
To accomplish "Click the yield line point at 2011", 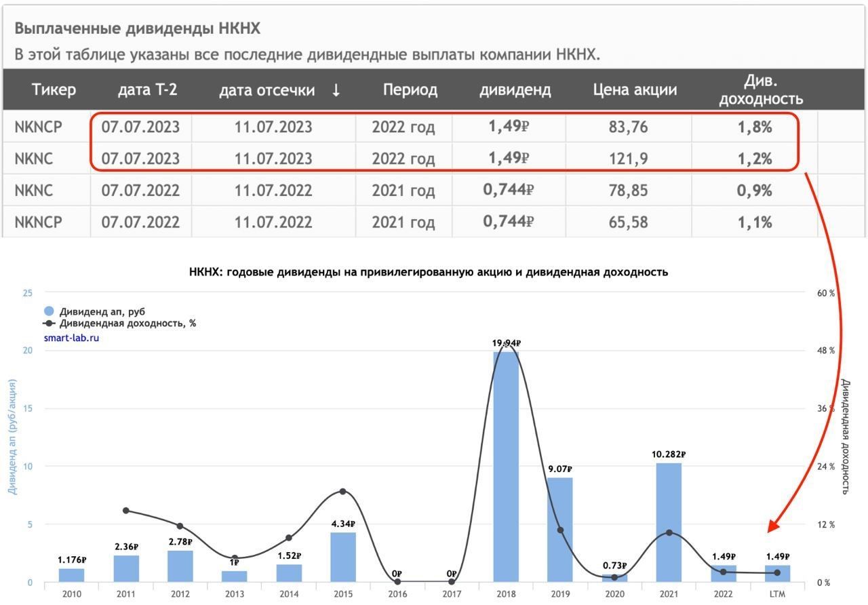I will point(126,511).
